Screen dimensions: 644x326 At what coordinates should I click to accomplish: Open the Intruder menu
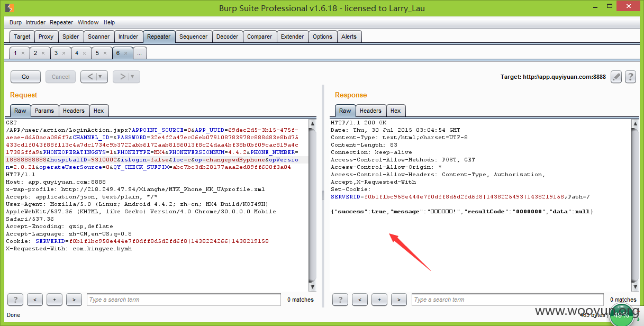[x=35, y=22]
